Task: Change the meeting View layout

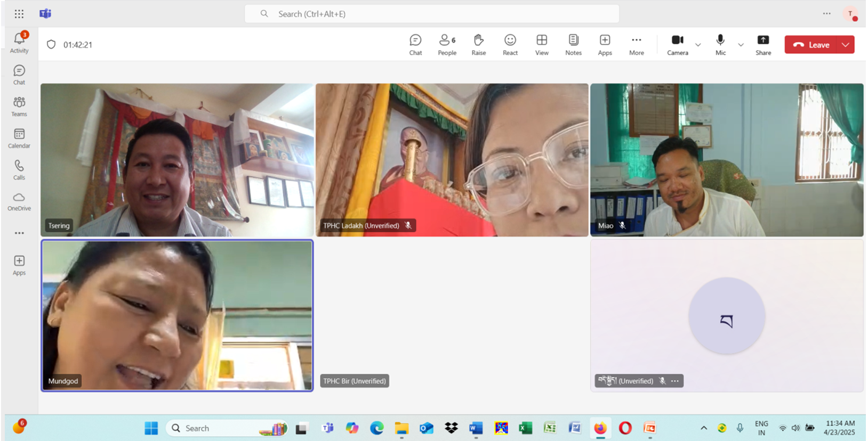Action: click(542, 45)
